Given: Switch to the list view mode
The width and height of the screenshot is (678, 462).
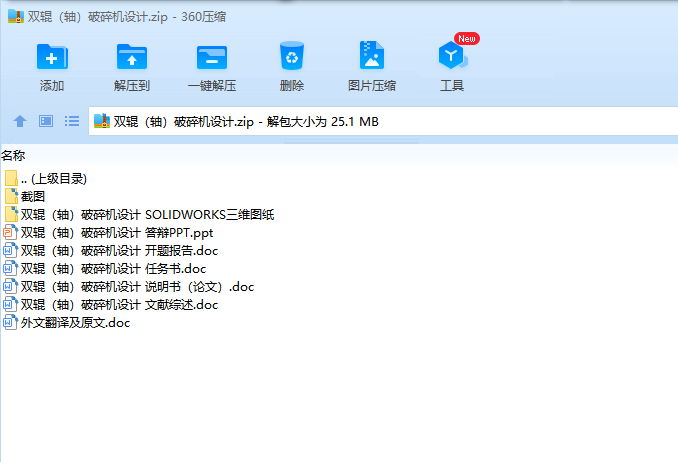Looking at the screenshot, I should [x=72, y=121].
